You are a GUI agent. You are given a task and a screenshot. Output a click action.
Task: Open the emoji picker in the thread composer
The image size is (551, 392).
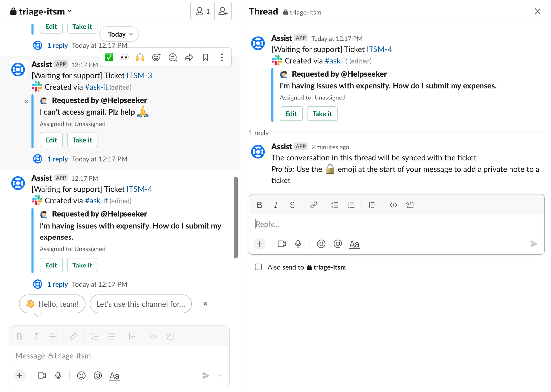coord(321,244)
